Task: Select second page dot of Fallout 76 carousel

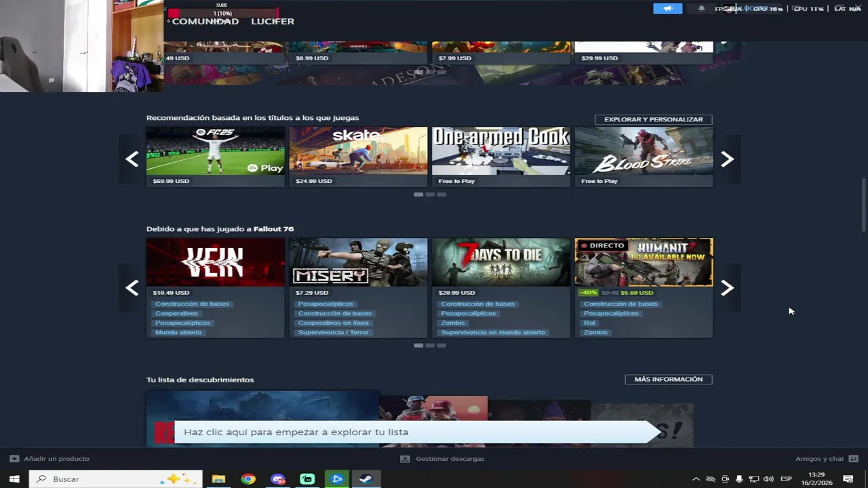Action: tap(430, 346)
